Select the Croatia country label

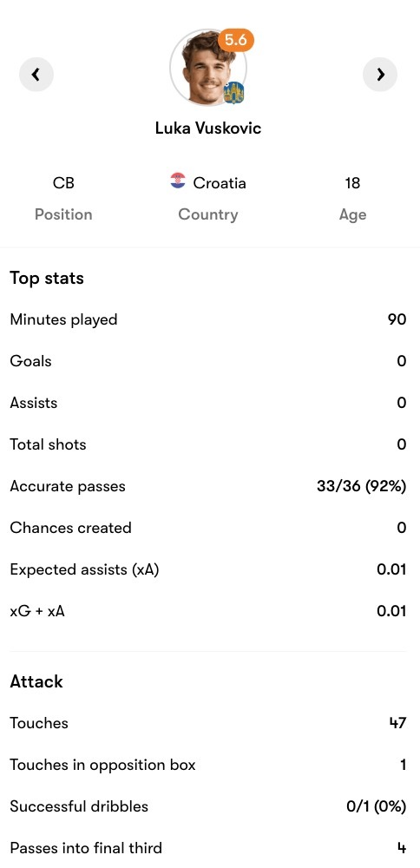pyautogui.click(x=220, y=182)
